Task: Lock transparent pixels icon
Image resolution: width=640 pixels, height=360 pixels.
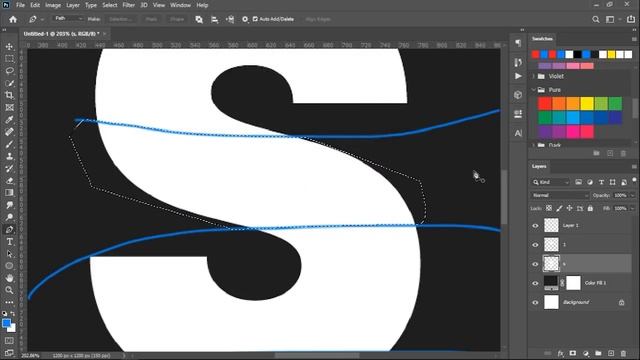Action: tap(549, 208)
